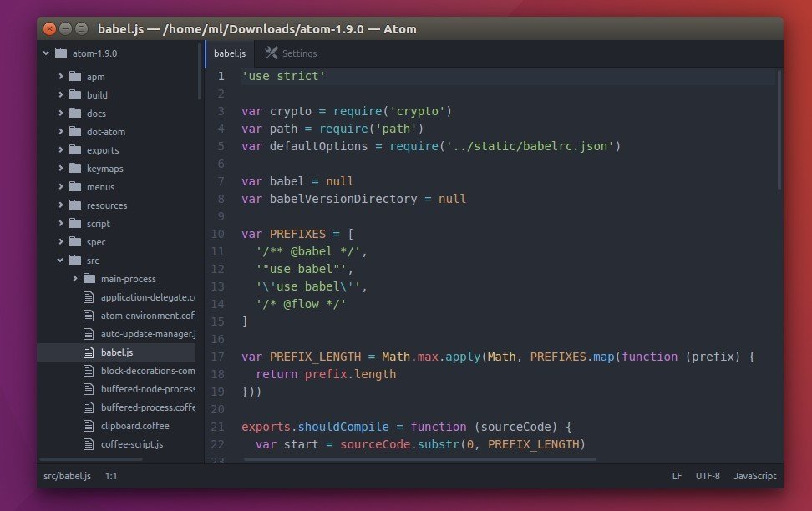Image resolution: width=812 pixels, height=511 pixels.
Task: Click the document icon beside coffee-script.js
Action: tap(89, 444)
